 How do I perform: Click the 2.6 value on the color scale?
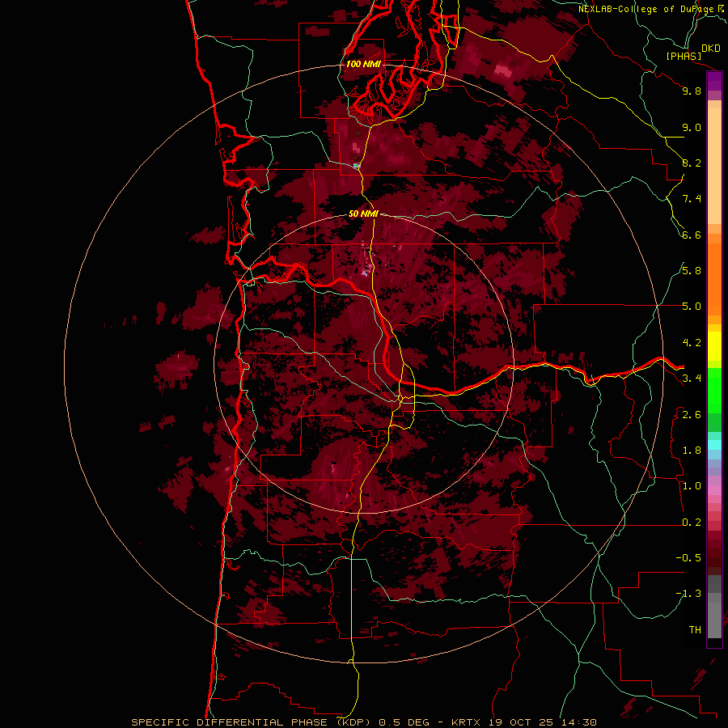(x=692, y=415)
